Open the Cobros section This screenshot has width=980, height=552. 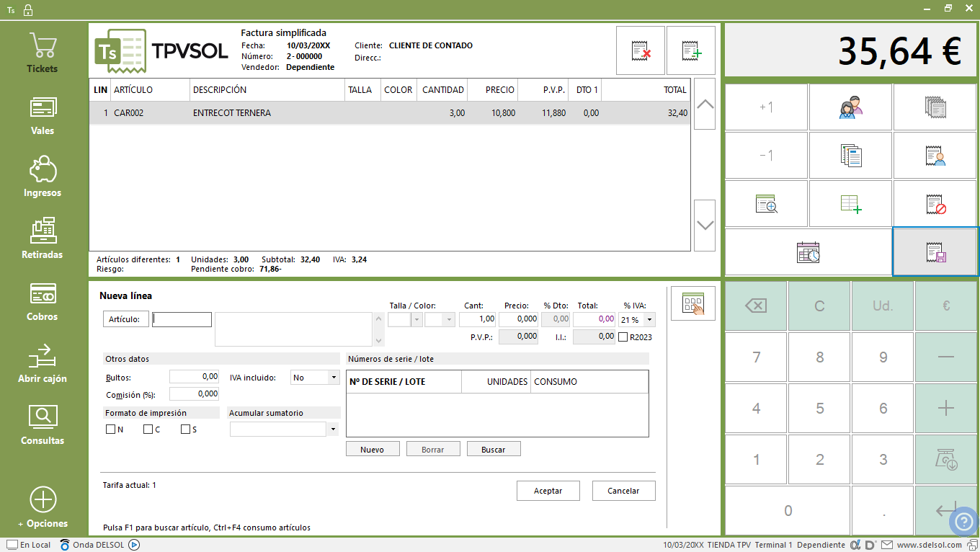(x=43, y=301)
